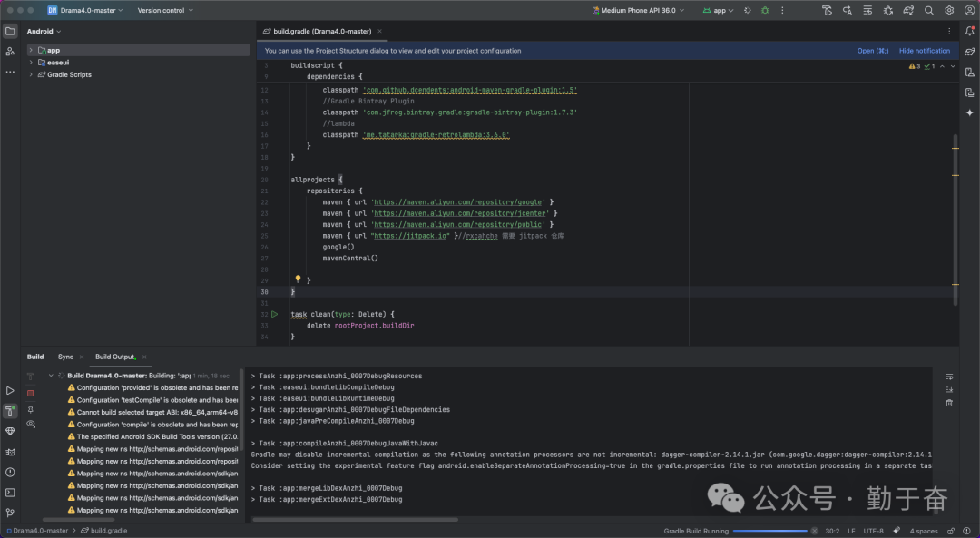Click Apply Changes and Restart Activity icon
This screenshot has height=538, width=980.
848,11
